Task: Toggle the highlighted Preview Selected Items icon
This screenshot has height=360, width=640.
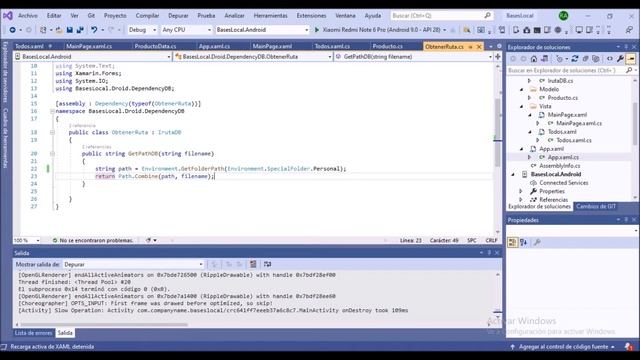Action: [x=631, y=59]
